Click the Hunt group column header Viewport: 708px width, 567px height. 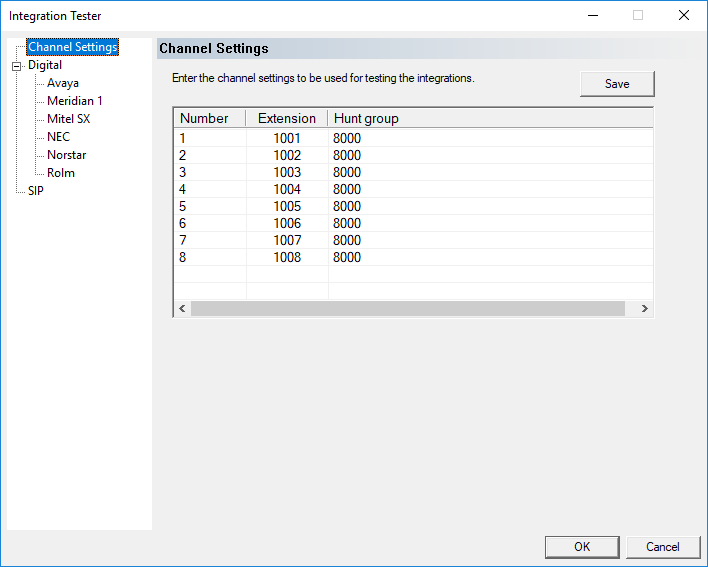[x=366, y=118]
